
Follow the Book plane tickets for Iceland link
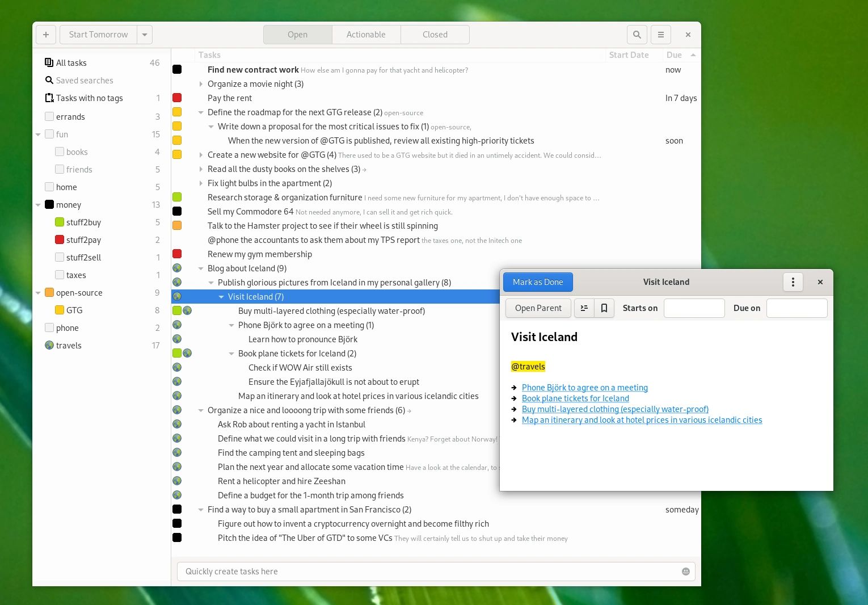(575, 398)
